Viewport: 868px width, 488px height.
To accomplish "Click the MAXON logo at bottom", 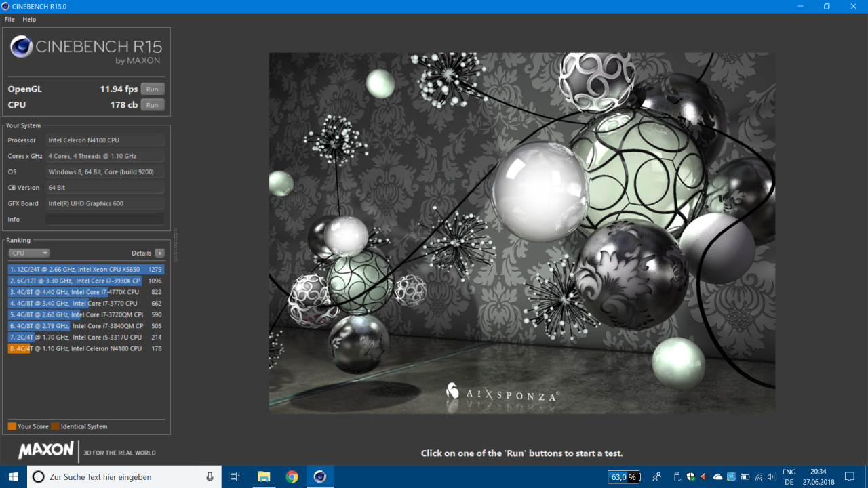I will click(x=46, y=450).
